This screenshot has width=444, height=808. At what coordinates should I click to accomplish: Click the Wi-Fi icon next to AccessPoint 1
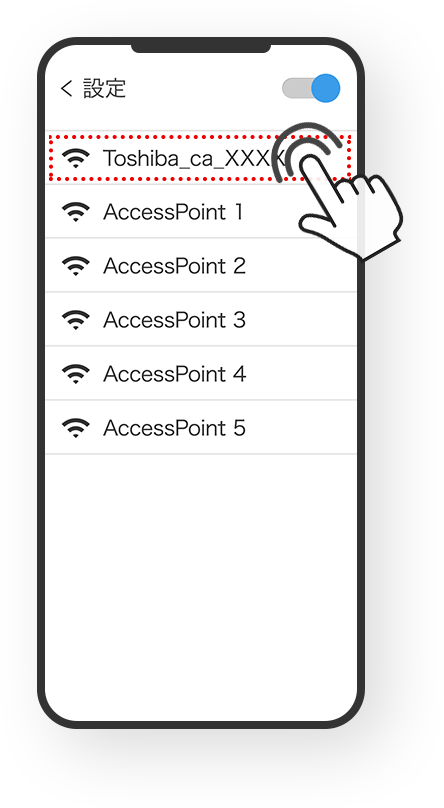point(76,212)
